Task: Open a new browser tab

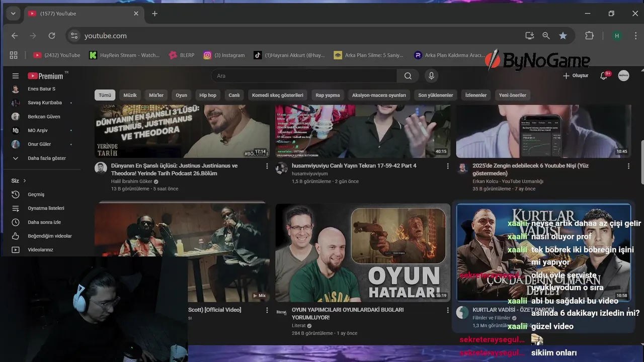Action: (x=154, y=14)
